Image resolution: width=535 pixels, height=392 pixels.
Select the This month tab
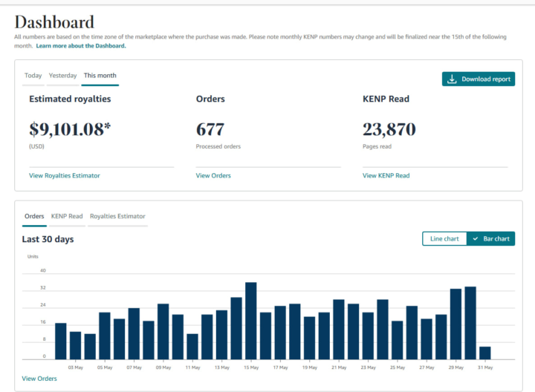[100, 75]
